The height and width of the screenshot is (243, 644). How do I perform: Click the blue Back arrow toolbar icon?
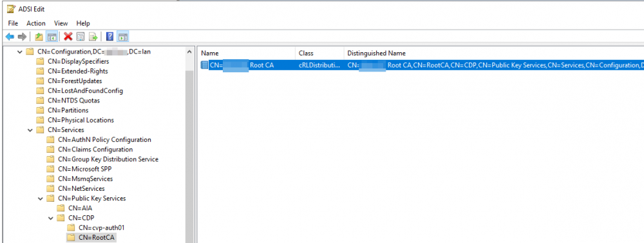coord(10,37)
